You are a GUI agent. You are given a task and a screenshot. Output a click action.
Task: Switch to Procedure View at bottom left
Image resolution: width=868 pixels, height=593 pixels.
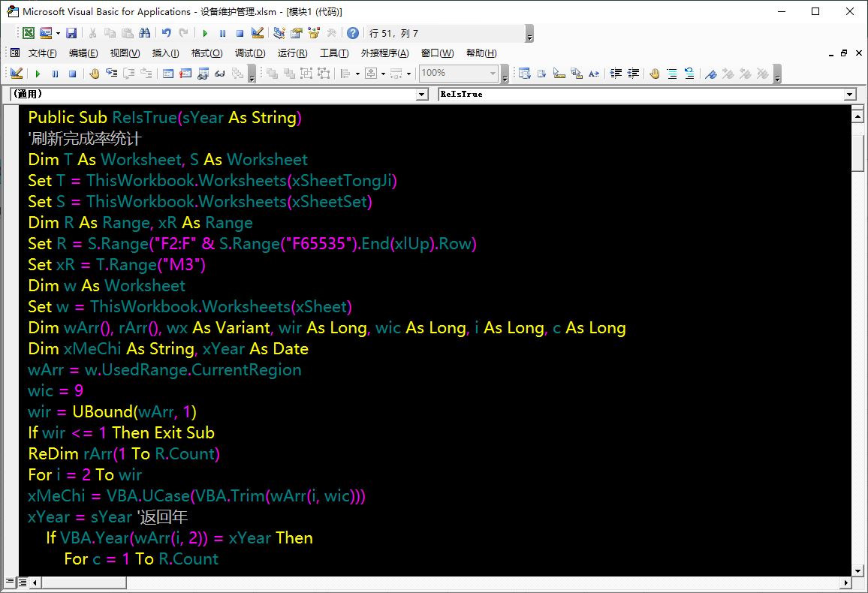(10, 582)
